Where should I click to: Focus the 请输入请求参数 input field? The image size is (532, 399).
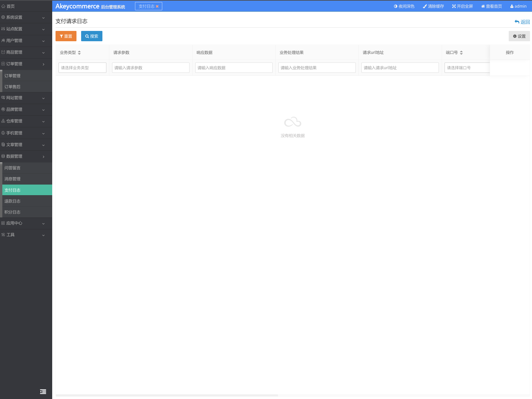[151, 68]
